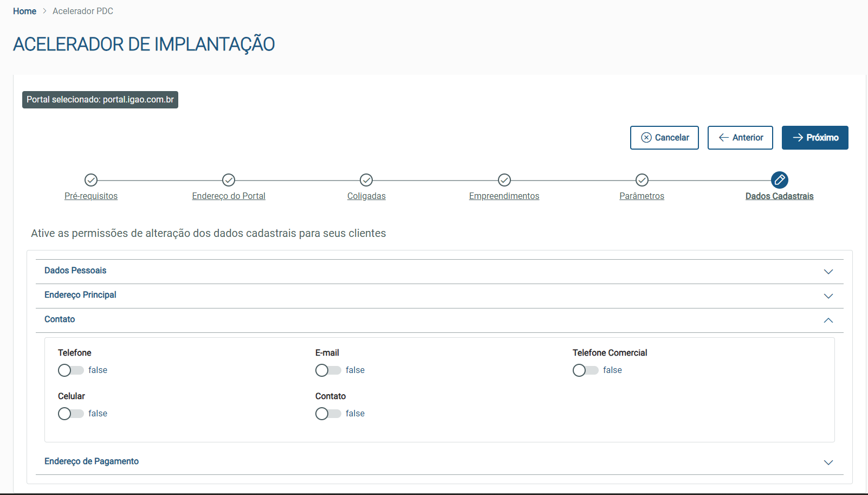
Task: Click the Endereço do Portal step checkmark icon
Action: pyautogui.click(x=229, y=180)
